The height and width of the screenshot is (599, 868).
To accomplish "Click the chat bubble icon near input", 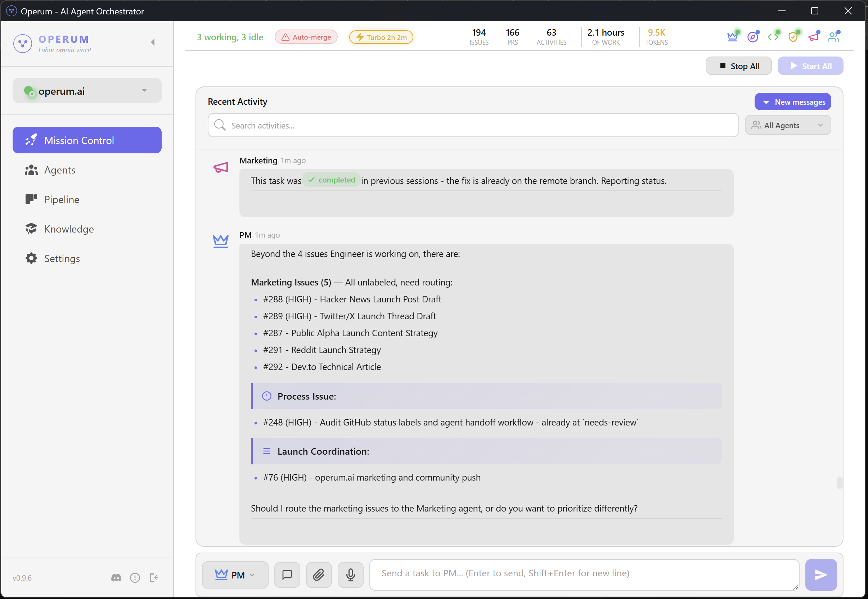I will (x=287, y=575).
